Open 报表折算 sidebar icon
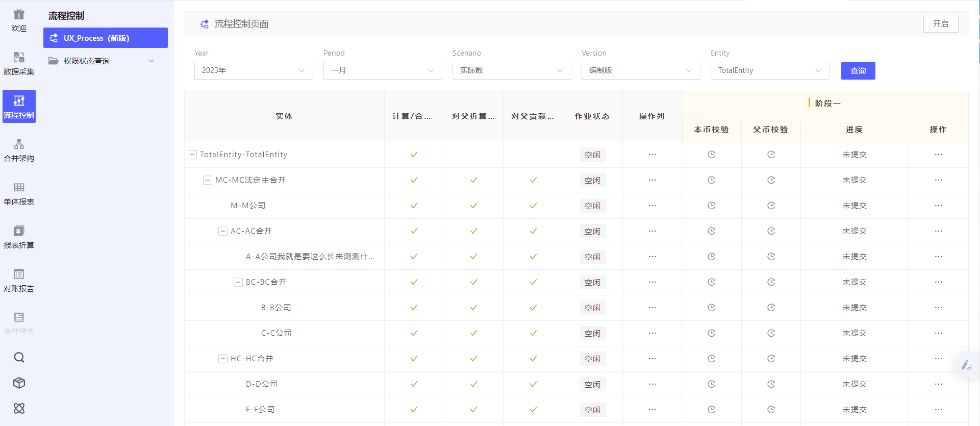The height and width of the screenshot is (426, 980). click(x=19, y=237)
